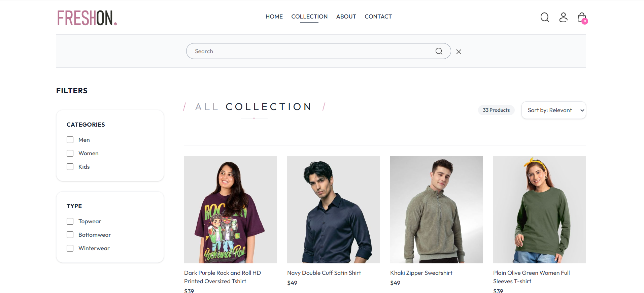644x293 pixels.
Task: Switch to the ABOUT tab
Action: coord(346,17)
